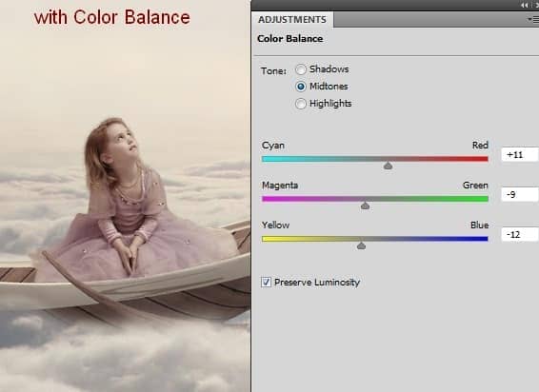The image size is (539, 392).
Task: Click the 'with Color Balance' caption text
Action: pyautogui.click(x=112, y=17)
